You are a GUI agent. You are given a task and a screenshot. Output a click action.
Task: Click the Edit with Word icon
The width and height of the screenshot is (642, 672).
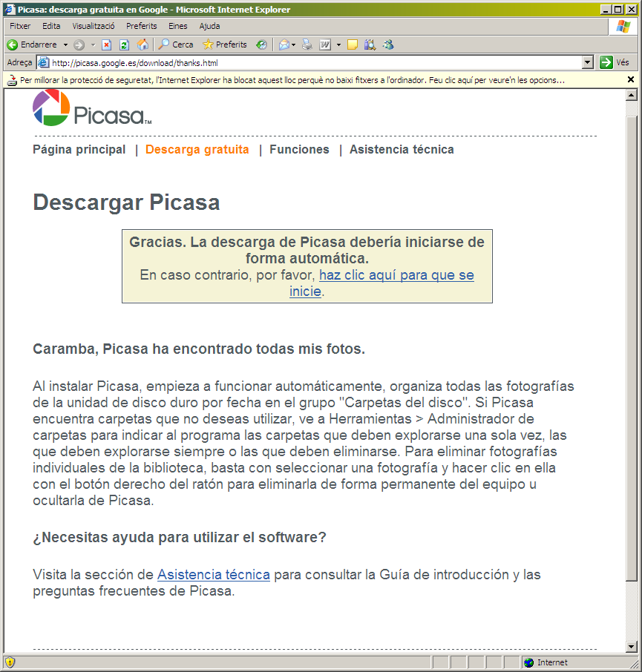tap(325, 45)
